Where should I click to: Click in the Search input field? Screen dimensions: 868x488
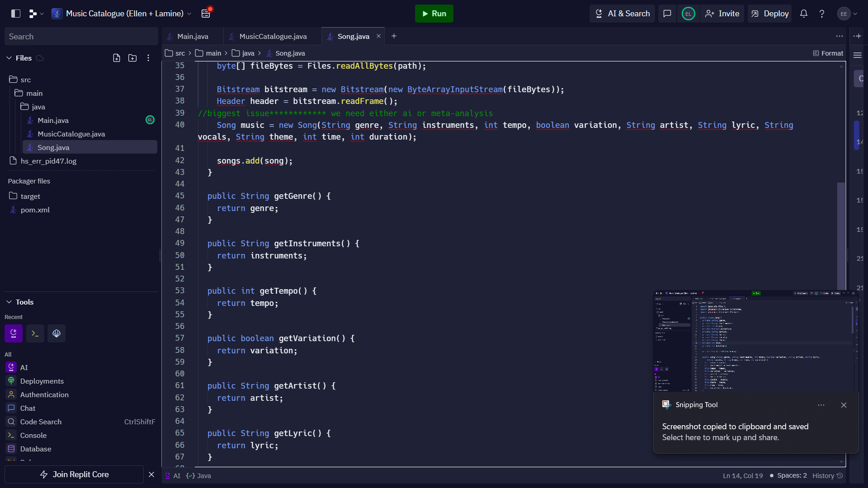click(81, 37)
